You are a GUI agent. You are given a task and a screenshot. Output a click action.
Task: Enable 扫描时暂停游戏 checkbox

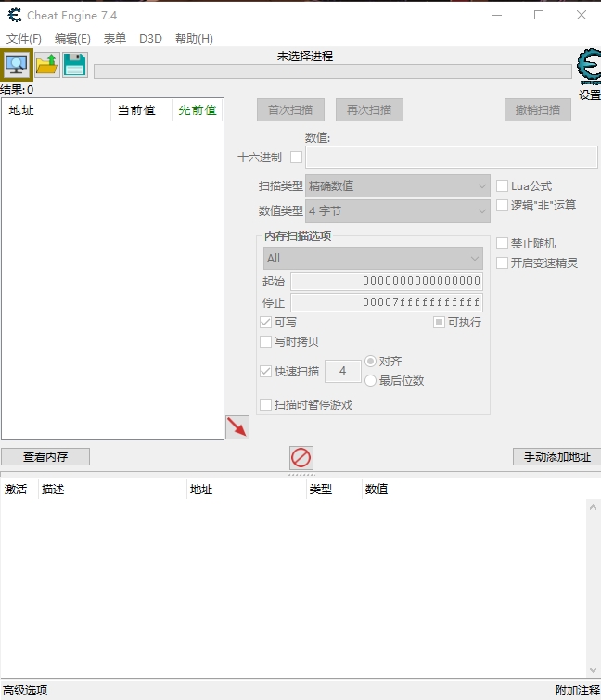[x=265, y=405]
